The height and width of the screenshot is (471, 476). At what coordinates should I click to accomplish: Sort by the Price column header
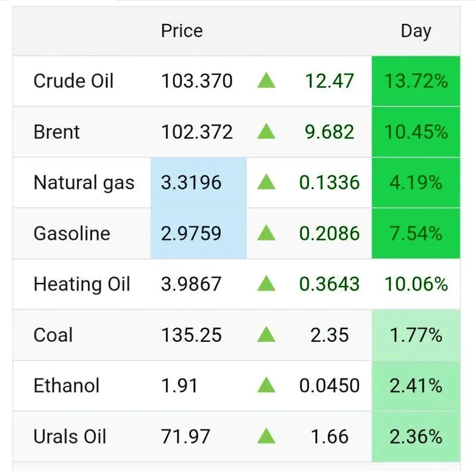pyautogui.click(x=181, y=31)
